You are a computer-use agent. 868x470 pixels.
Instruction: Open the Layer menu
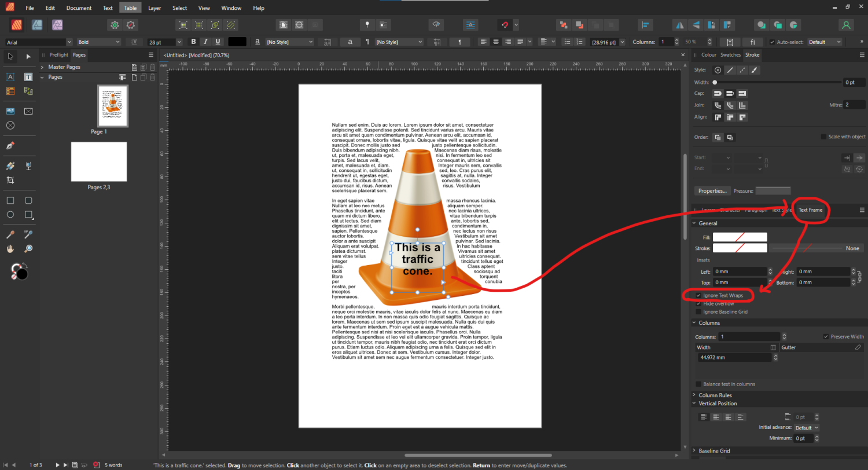[155, 8]
